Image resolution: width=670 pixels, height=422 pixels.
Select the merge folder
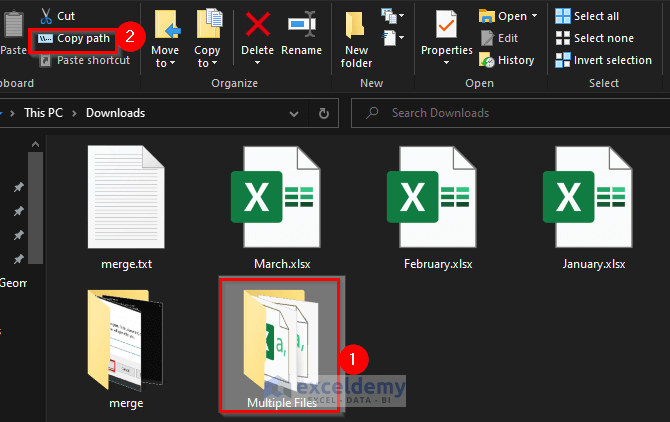126,349
